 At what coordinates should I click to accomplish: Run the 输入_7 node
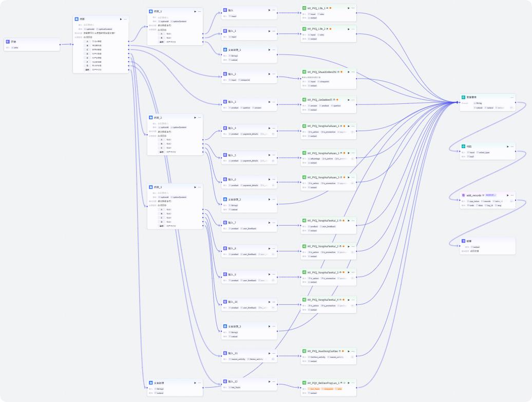click(x=270, y=223)
